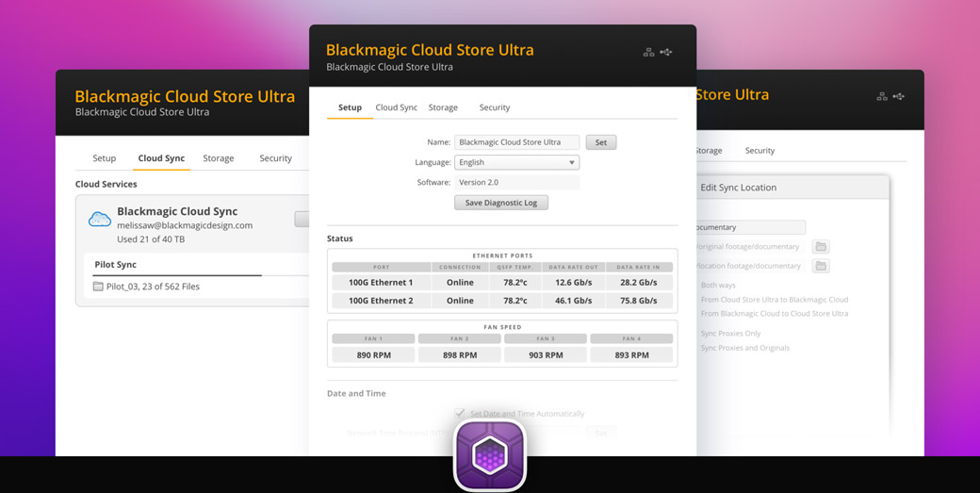Click the melissaw@blackmagicdesign.com account email
Image resolution: width=980 pixels, height=493 pixels.
[x=185, y=225]
